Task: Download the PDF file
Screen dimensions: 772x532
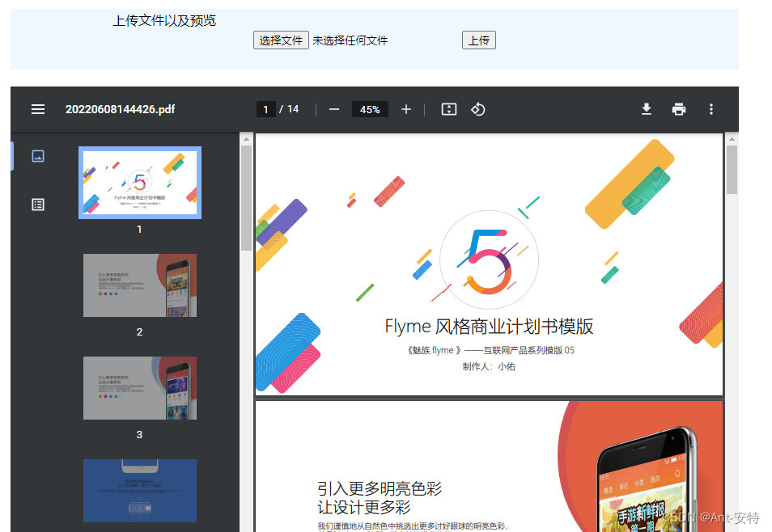Action: 646,109
